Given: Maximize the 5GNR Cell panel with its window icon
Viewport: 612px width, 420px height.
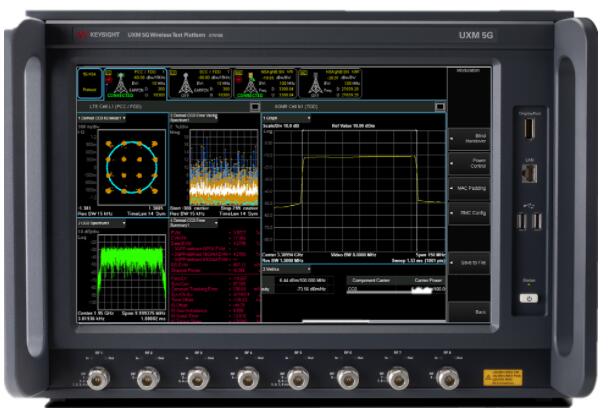Looking at the screenshot, I should tap(440, 107).
